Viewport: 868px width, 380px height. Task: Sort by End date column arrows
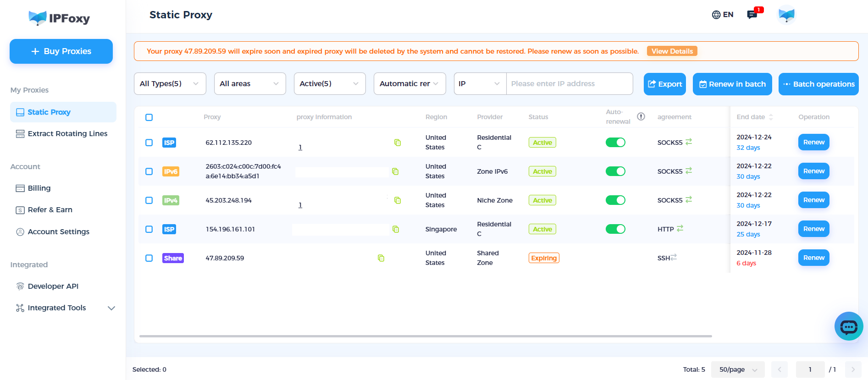pyautogui.click(x=771, y=117)
